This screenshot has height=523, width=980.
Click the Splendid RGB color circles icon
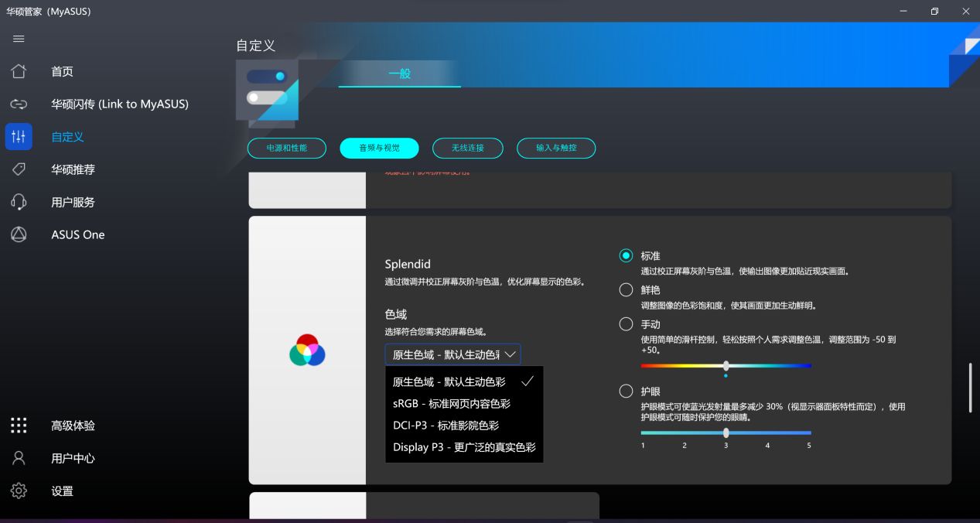307,350
